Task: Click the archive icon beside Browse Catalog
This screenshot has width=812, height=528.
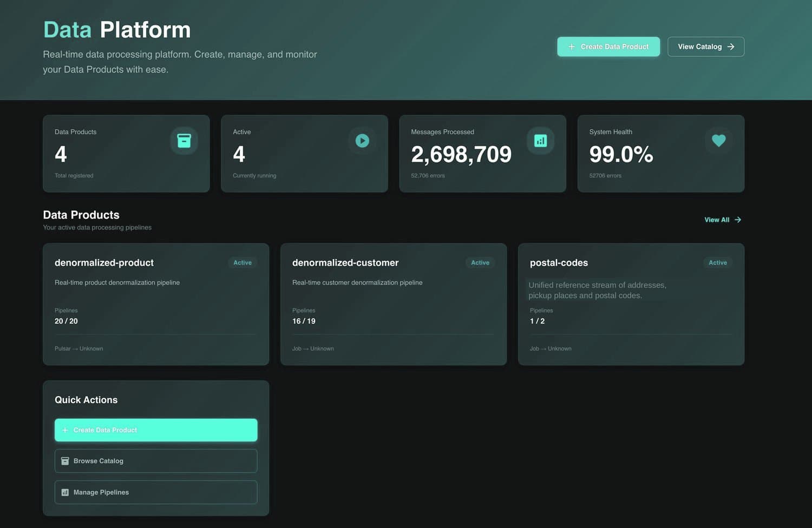Action: [65, 461]
